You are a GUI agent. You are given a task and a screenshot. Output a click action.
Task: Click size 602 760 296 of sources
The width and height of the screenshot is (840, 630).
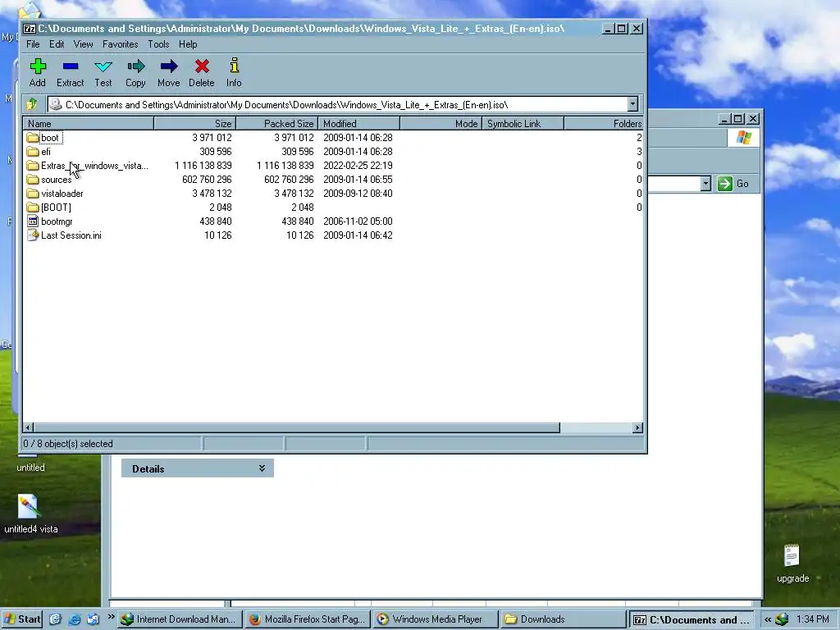pyautogui.click(x=207, y=180)
